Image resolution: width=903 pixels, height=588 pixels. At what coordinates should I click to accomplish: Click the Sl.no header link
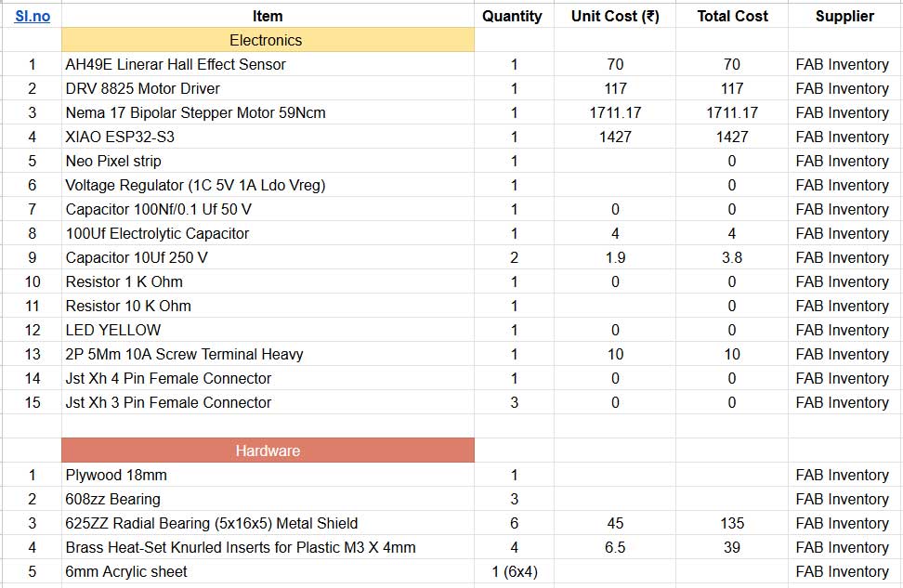click(33, 16)
